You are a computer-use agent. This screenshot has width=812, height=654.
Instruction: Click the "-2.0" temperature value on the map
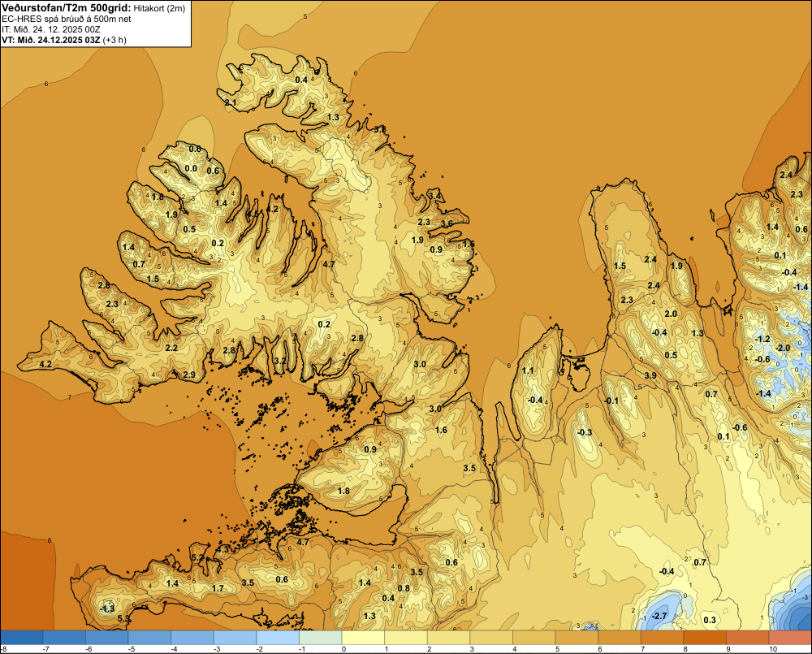click(782, 348)
